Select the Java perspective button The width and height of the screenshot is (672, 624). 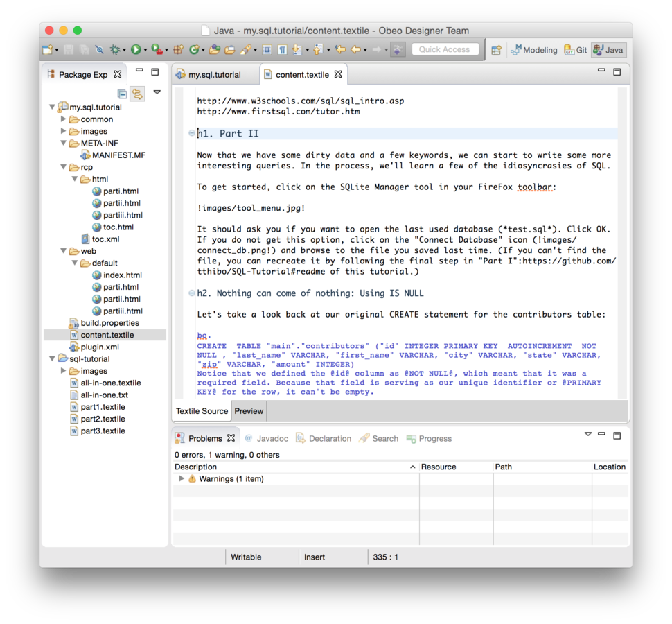(x=608, y=50)
